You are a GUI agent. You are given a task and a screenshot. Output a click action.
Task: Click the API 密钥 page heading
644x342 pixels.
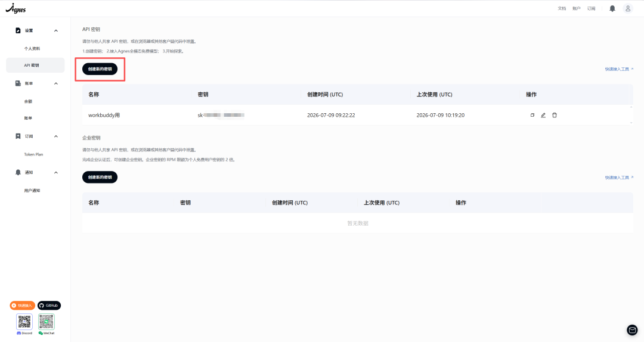[91, 30]
